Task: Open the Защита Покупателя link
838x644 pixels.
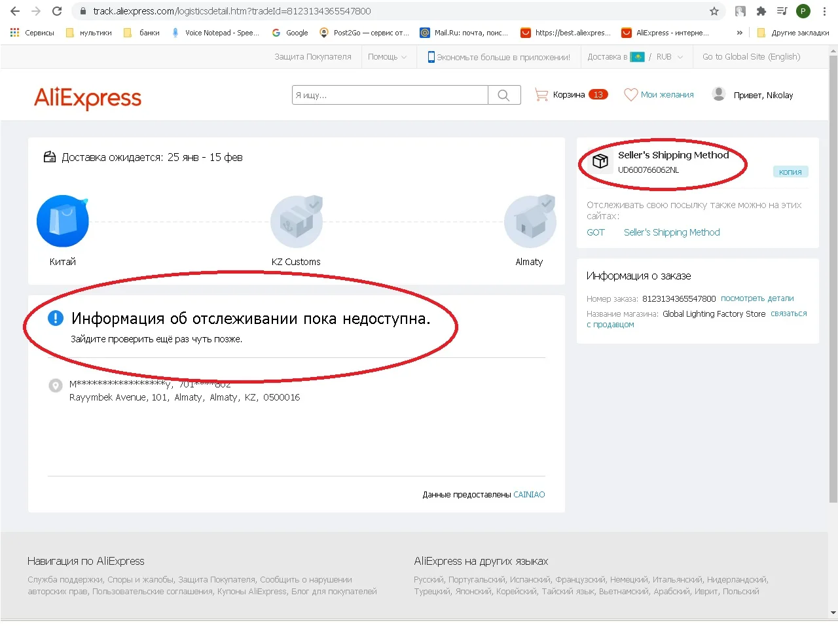Action: click(313, 57)
